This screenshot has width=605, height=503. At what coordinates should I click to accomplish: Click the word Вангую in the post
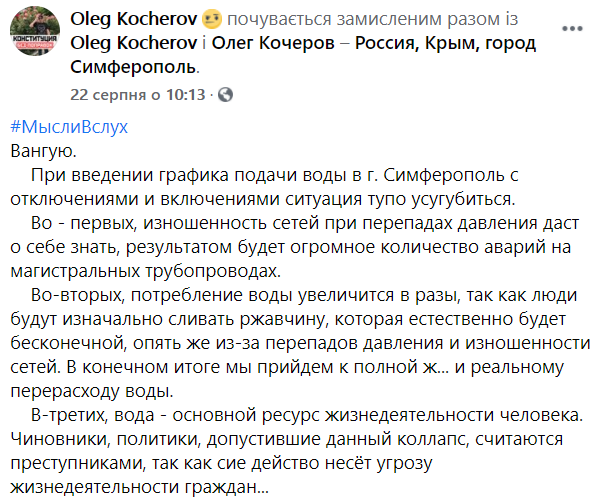pyautogui.click(x=41, y=151)
